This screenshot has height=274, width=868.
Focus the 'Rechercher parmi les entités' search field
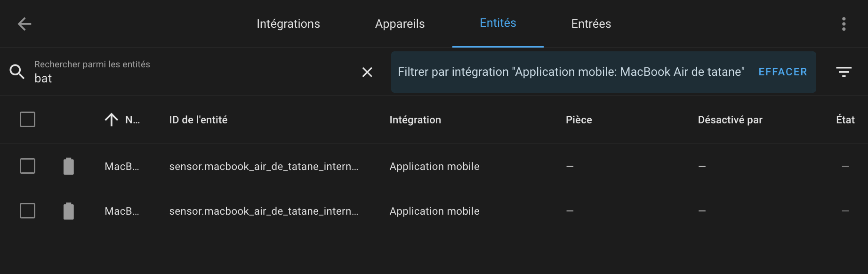[x=193, y=72]
